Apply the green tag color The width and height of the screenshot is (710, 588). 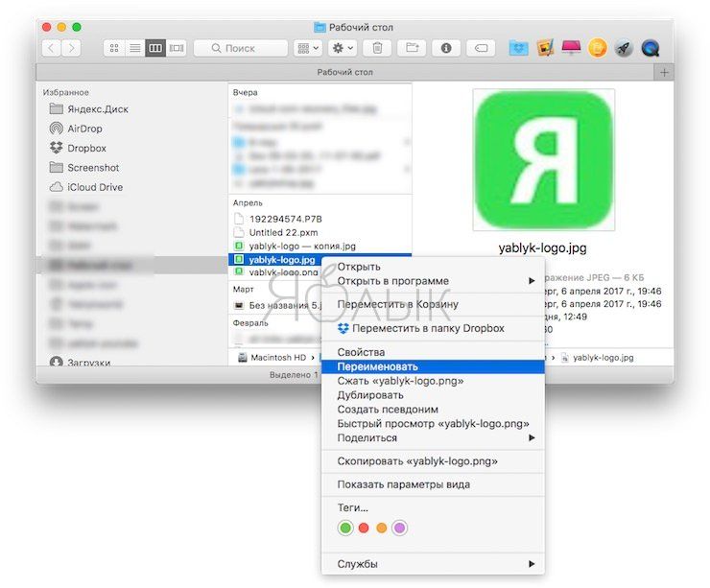(x=345, y=528)
